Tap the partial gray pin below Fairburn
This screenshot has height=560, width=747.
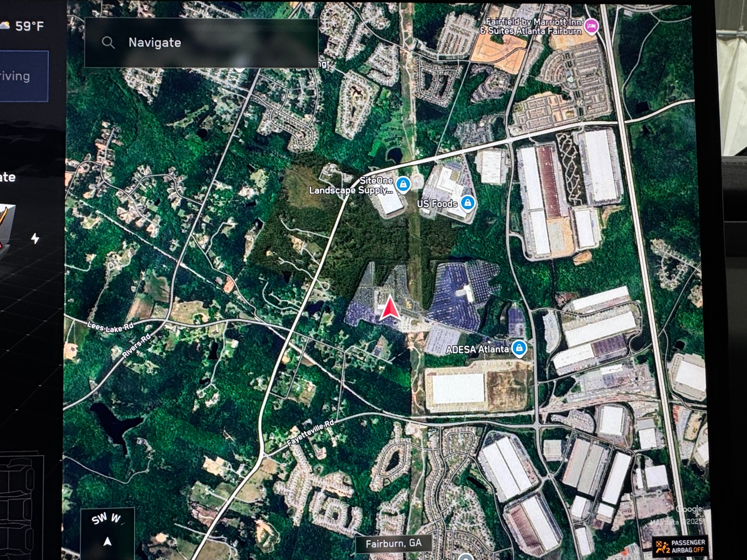click(x=466, y=557)
